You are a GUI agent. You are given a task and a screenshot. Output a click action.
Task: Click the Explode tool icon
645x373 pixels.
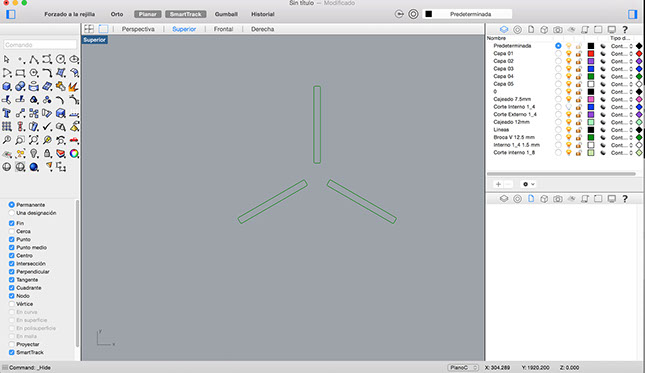[x=74, y=87]
